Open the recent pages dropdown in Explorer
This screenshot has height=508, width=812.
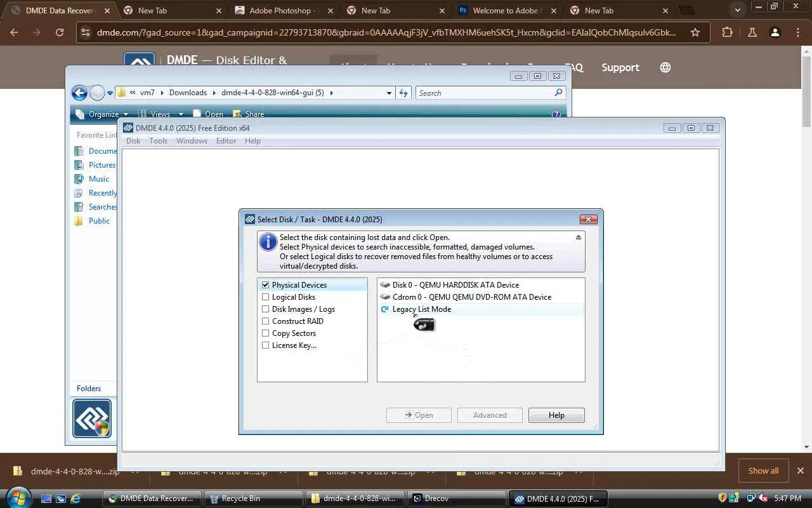coord(110,93)
